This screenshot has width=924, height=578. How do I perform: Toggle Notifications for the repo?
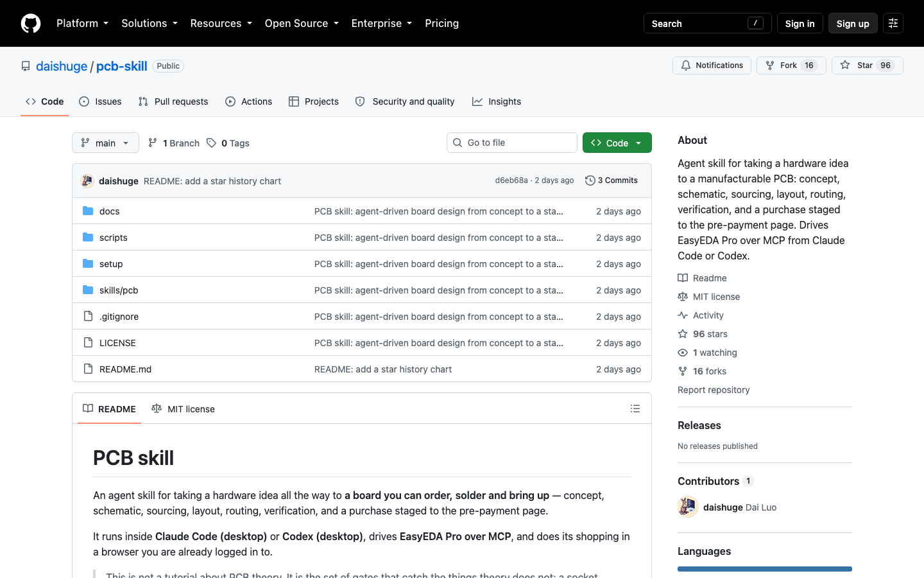[x=712, y=66]
